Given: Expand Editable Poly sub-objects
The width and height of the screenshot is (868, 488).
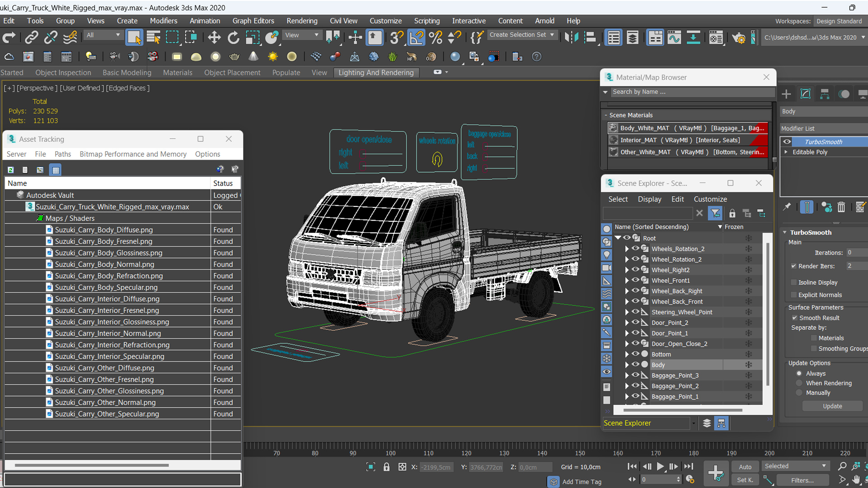Looking at the screenshot, I should (x=786, y=152).
